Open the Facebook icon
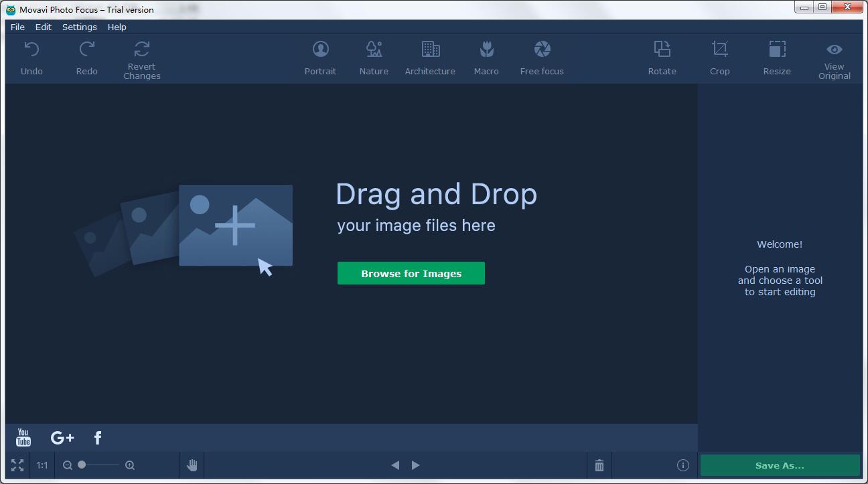868x484 pixels. (98, 438)
